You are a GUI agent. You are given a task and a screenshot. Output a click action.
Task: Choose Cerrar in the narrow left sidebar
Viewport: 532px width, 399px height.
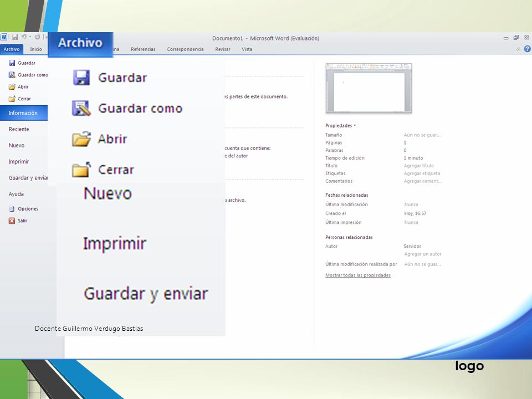click(20, 99)
